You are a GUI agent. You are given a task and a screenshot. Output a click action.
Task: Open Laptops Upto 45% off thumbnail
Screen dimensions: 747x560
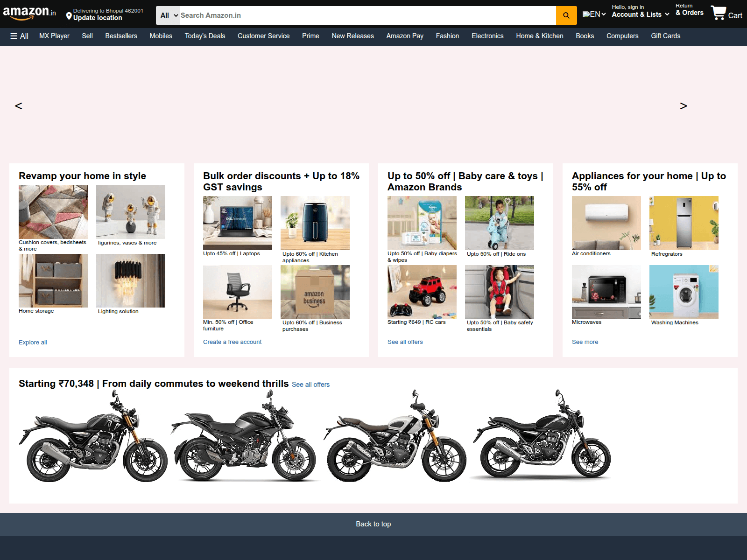coord(238,223)
